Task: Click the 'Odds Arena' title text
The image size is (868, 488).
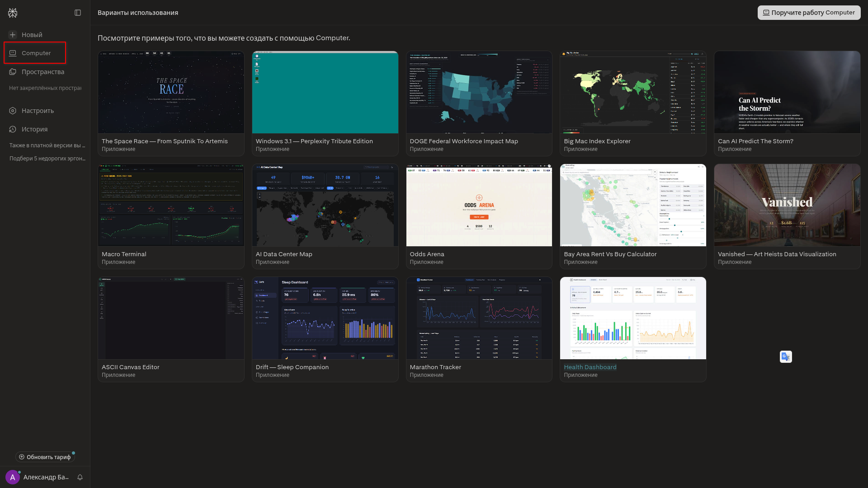Action: coord(427,254)
